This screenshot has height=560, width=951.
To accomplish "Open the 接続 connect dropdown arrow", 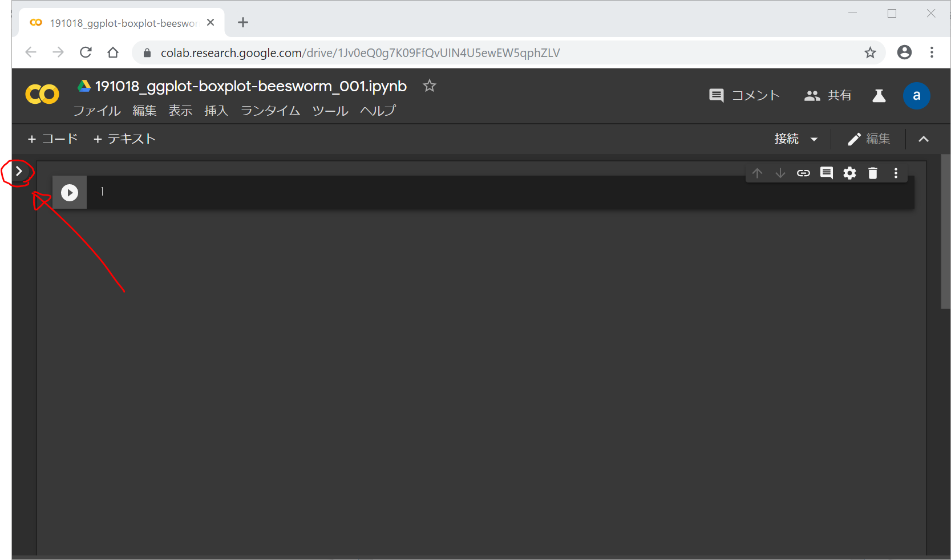I will point(814,139).
